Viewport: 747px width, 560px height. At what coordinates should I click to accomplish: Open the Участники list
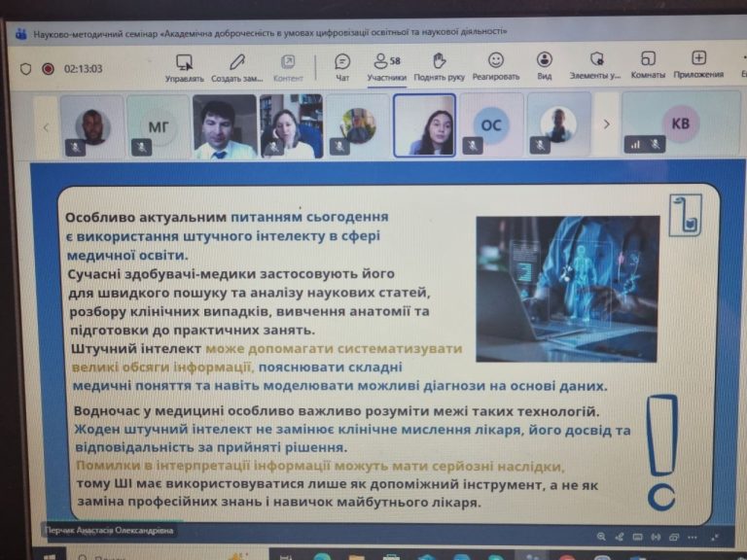[386, 68]
